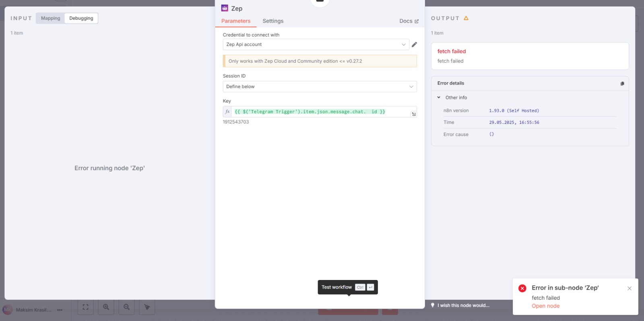
Task: Click 'Error running node Zep' message
Action: [x=109, y=168]
